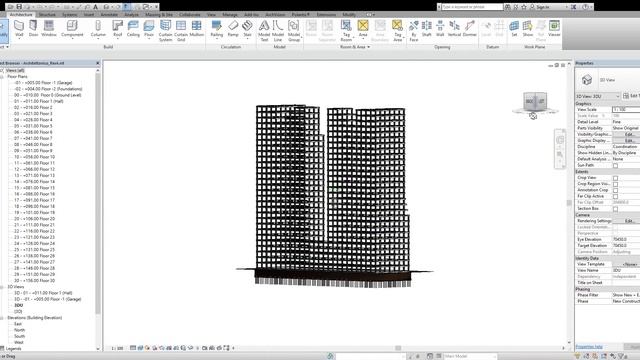This screenshot has width=640, height=360.
Task: Collapse the Elevations (Building Elevation) node
Action: 2,318
